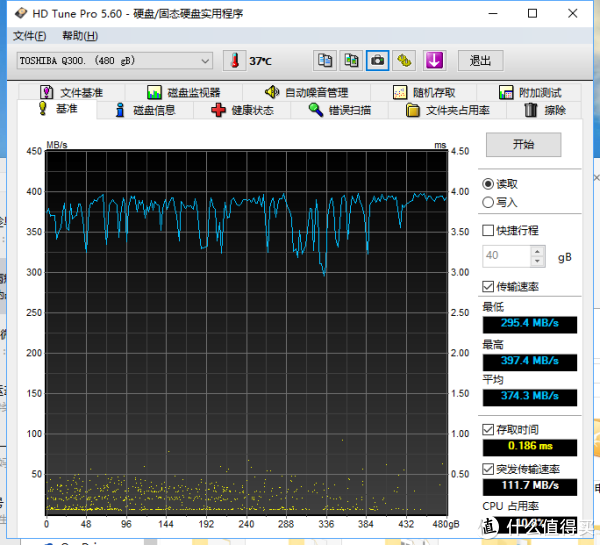This screenshot has width=600, height=545.
Task: Switch to the 磁盘监视器 tab
Action: pyautogui.click(x=184, y=92)
